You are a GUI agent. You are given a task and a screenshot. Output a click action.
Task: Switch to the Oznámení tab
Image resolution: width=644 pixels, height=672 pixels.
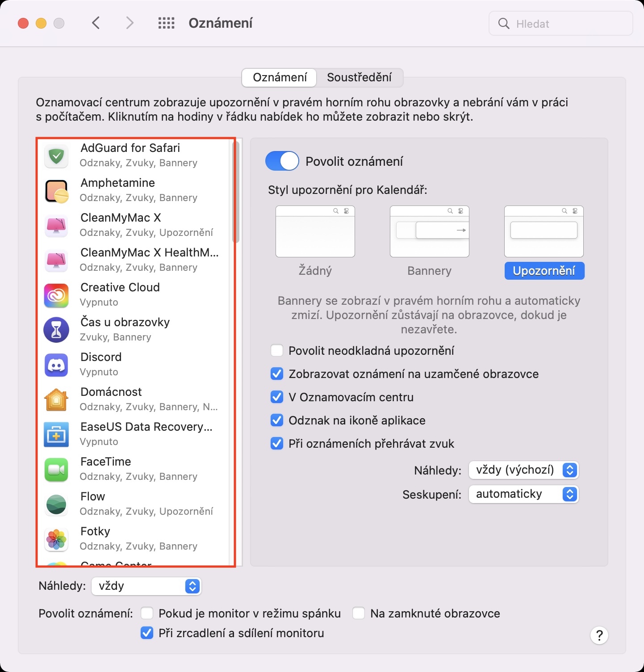point(280,77)
